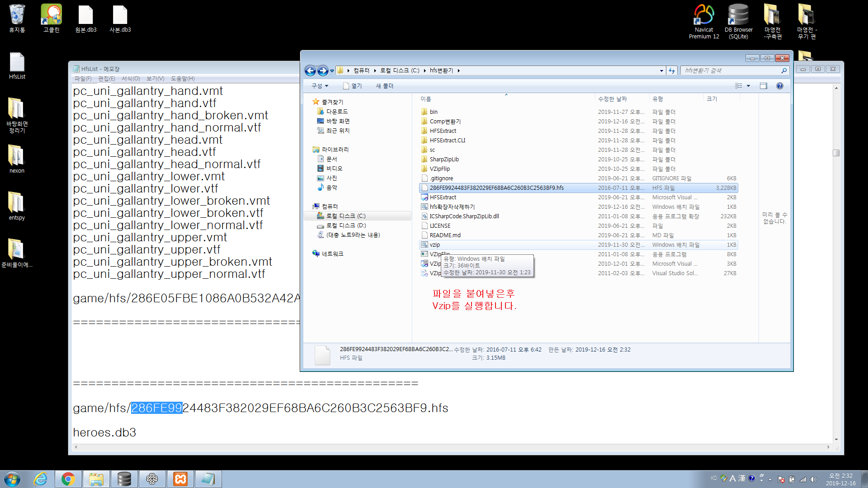Select the Comp변환기 folder
The height and width of the screenshot is (488, 868).
click(579, 121)
